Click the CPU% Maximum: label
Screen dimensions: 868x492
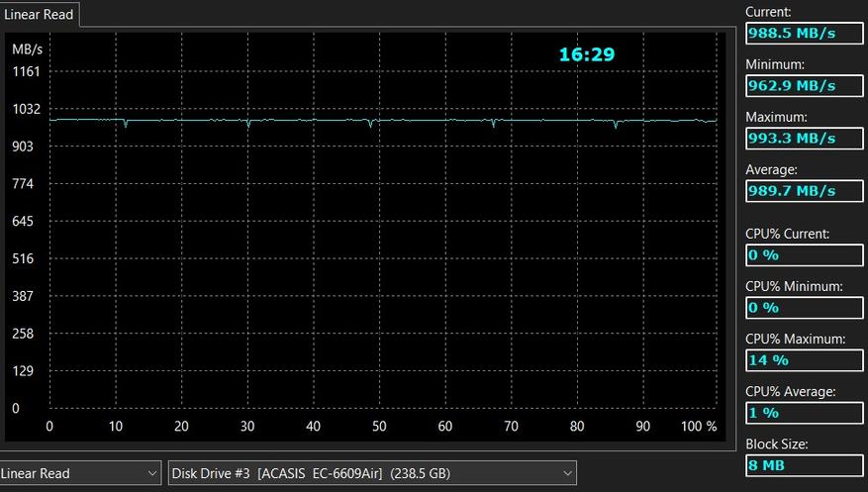tap(795, 340)
